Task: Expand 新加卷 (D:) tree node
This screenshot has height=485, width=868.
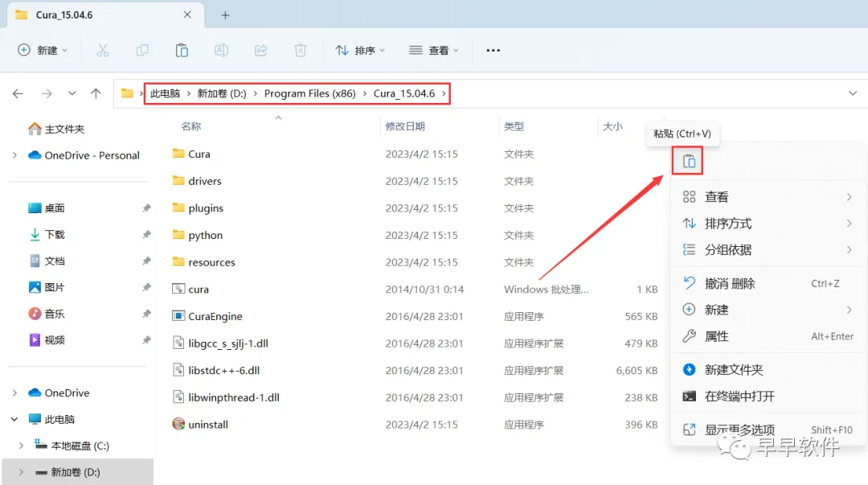Action: (x=21, y=473)
